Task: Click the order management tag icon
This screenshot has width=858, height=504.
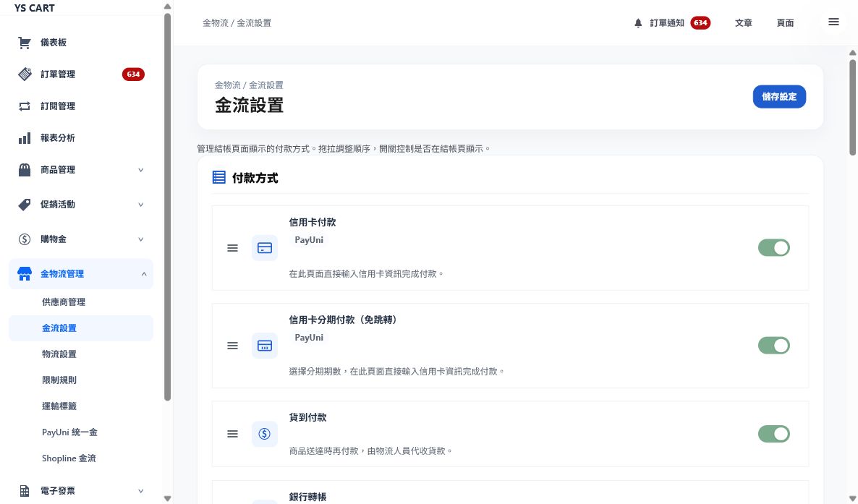Action: coord(25,74)
